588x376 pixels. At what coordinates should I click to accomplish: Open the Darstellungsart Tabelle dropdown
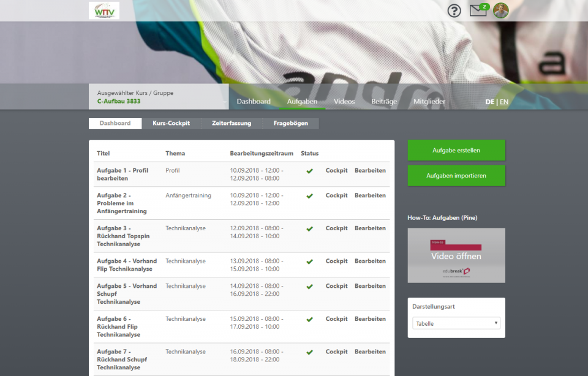[456, 323]
